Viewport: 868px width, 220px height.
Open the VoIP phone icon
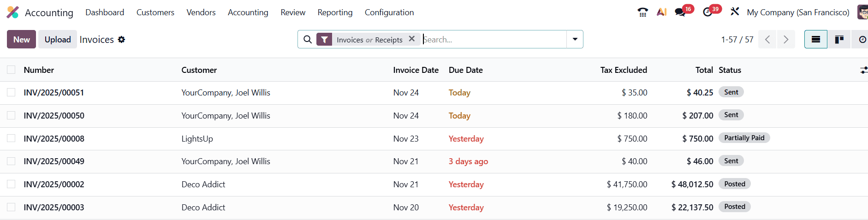click(642, 12)
